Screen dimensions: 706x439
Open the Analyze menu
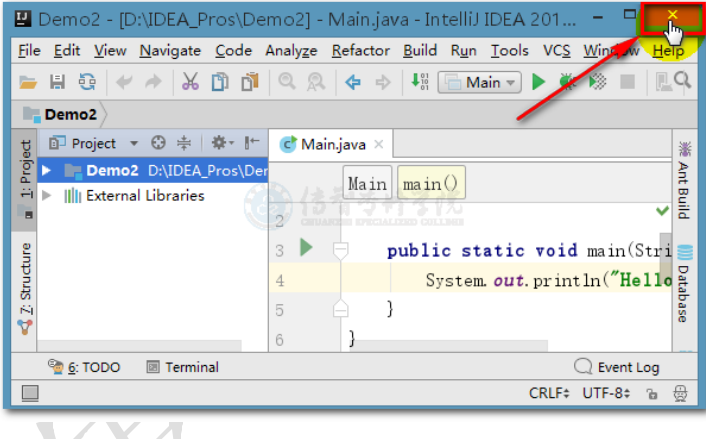click(x=291, y=50)
